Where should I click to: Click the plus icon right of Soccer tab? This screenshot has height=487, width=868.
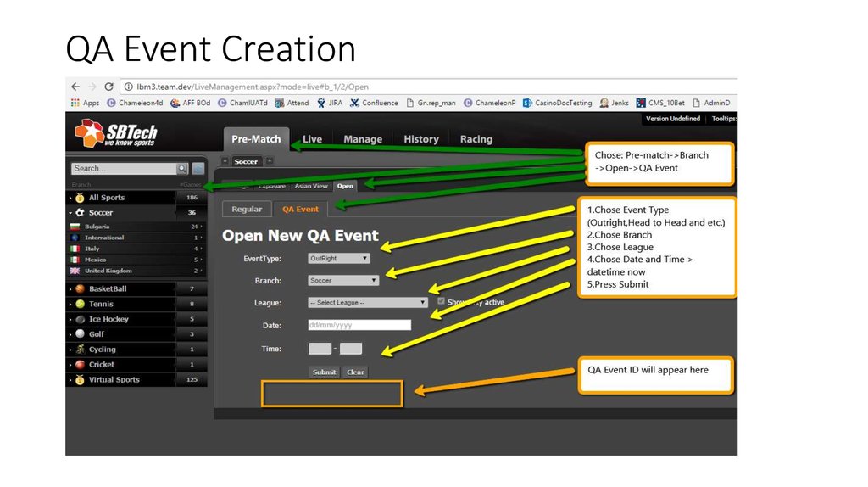(269, 161)
